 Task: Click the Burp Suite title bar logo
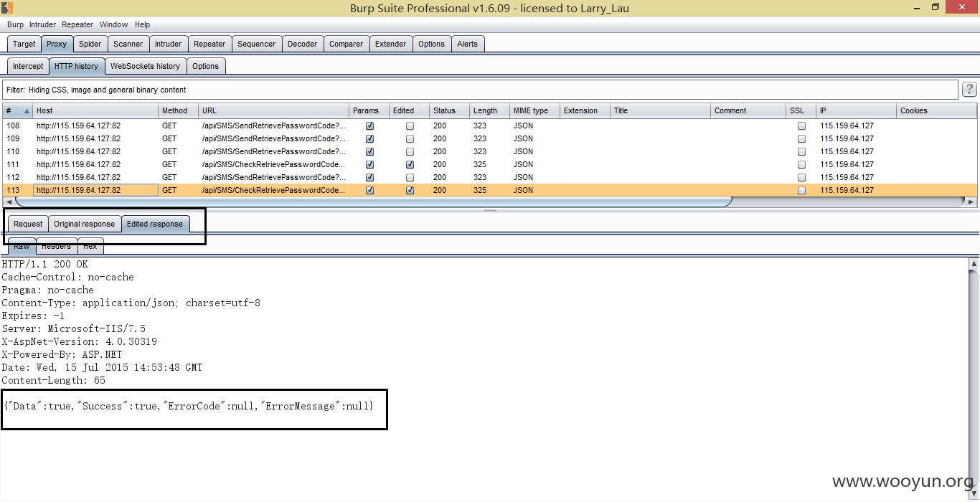point(7,8)
